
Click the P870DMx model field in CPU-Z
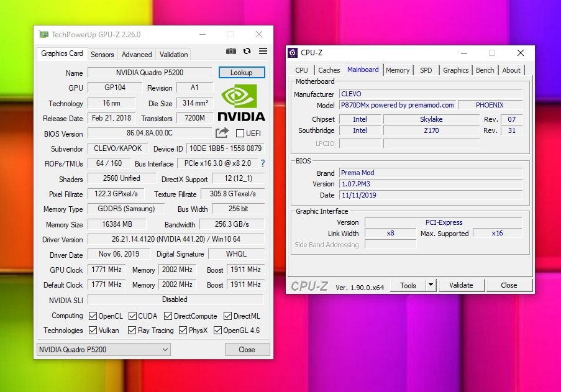tap(398, 105)
